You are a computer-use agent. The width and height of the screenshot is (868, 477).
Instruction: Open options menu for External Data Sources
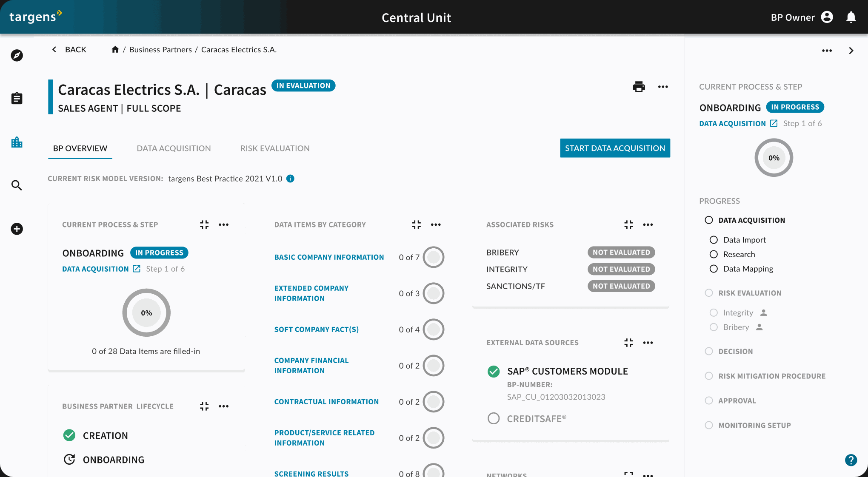(648, 343)
